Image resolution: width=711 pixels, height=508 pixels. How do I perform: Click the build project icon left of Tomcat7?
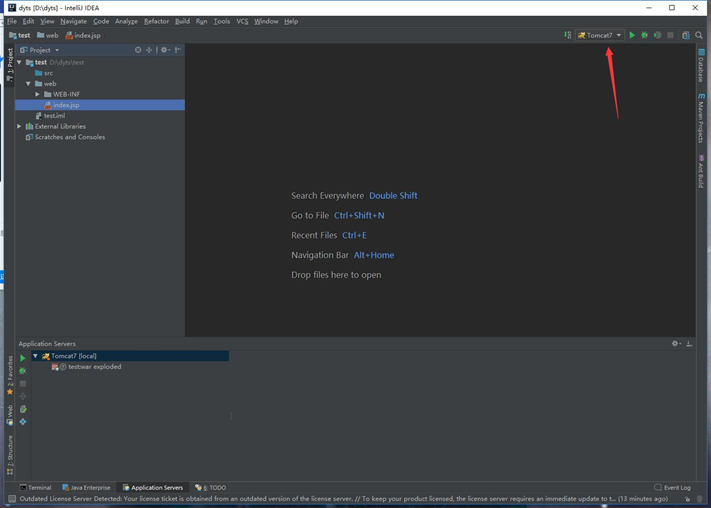click(567, 35)
